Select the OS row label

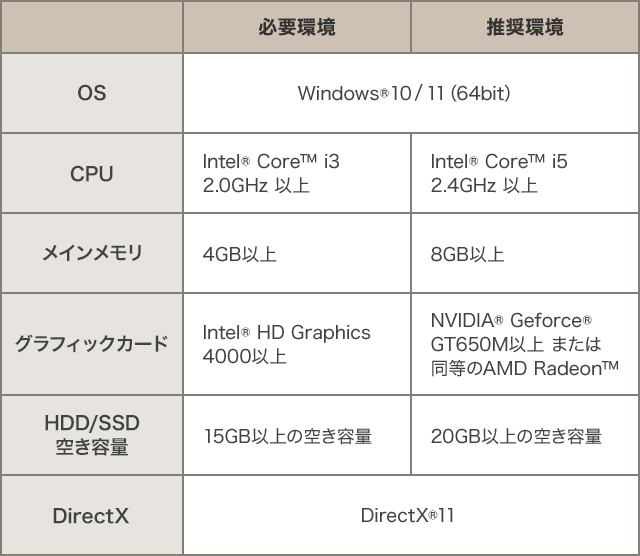pyautogui.click(x=92, y=93)
